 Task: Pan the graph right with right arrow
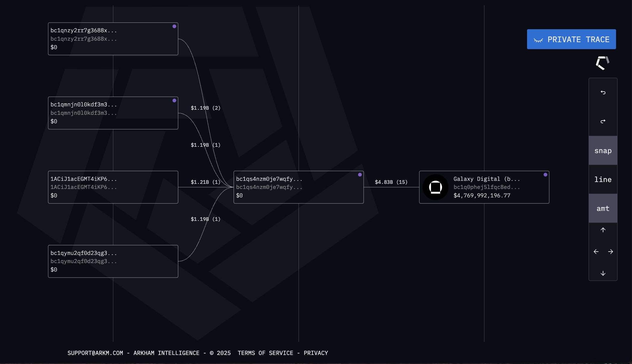tap(610, 252)
